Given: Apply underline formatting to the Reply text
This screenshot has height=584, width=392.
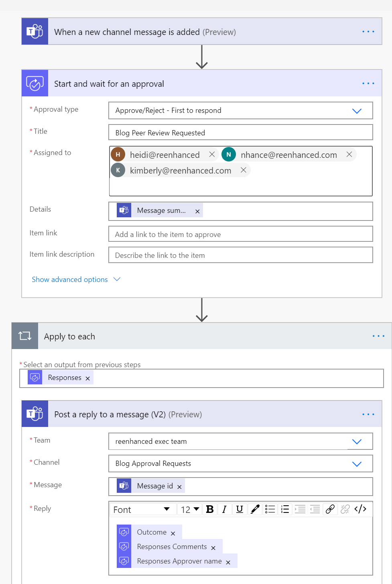Looking at the screenshot, I should pos(240,509).
